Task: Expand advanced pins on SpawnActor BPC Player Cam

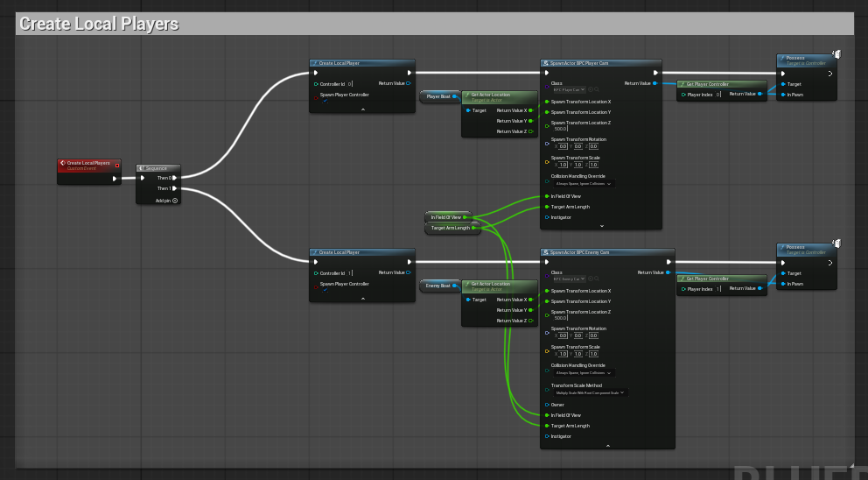Action: (602, 226)
